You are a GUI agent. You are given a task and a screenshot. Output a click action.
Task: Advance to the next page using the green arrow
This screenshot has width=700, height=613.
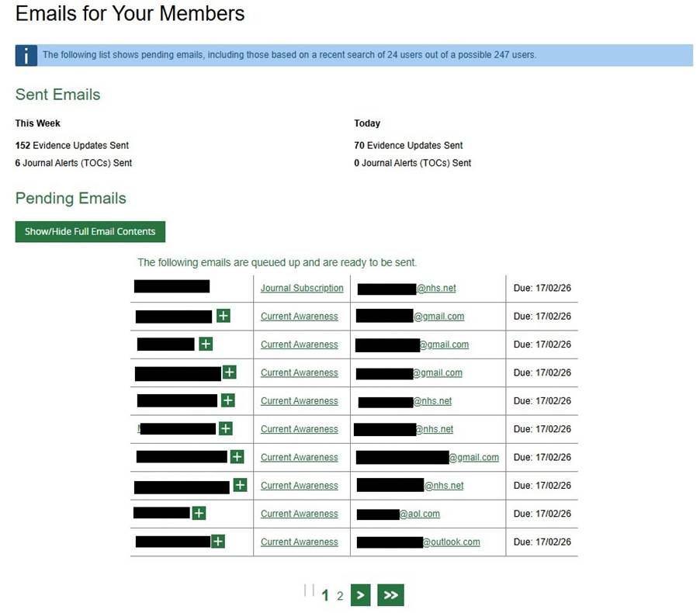(361, 594)
